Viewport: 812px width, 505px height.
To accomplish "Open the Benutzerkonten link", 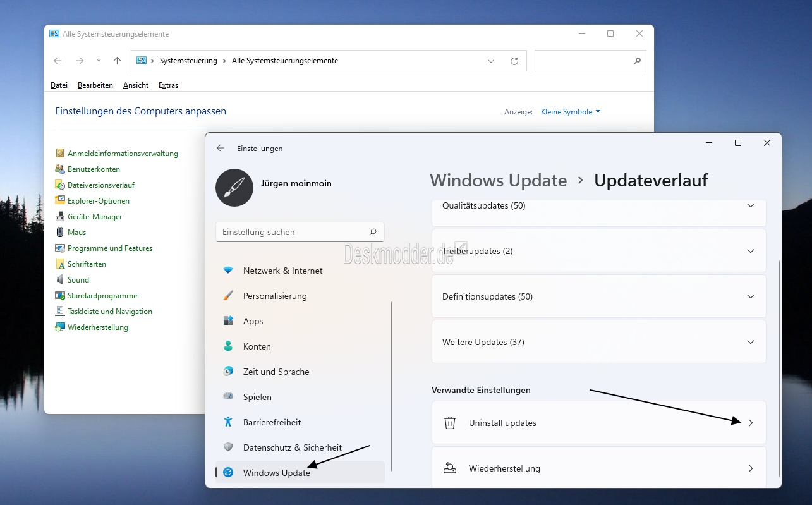I will [x=94, y=169].
